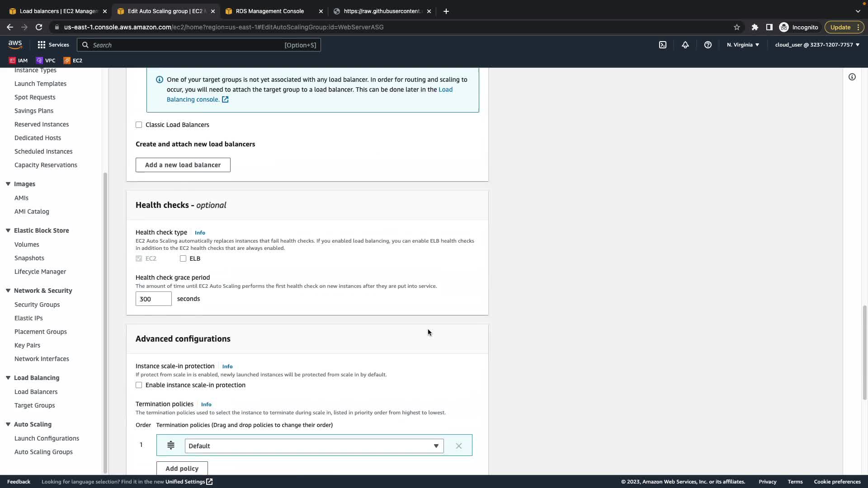
Task: Open the info panel icon at right
Action: coord(852,77)
